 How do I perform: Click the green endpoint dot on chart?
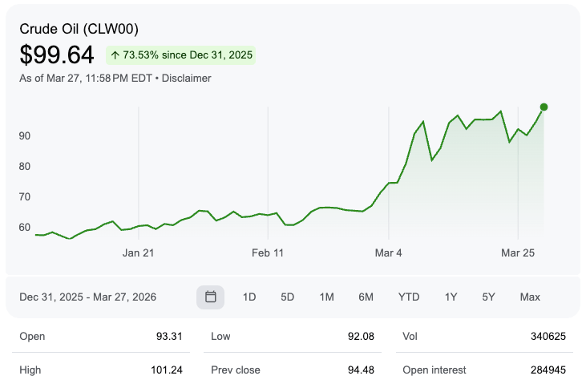(544, 107)
